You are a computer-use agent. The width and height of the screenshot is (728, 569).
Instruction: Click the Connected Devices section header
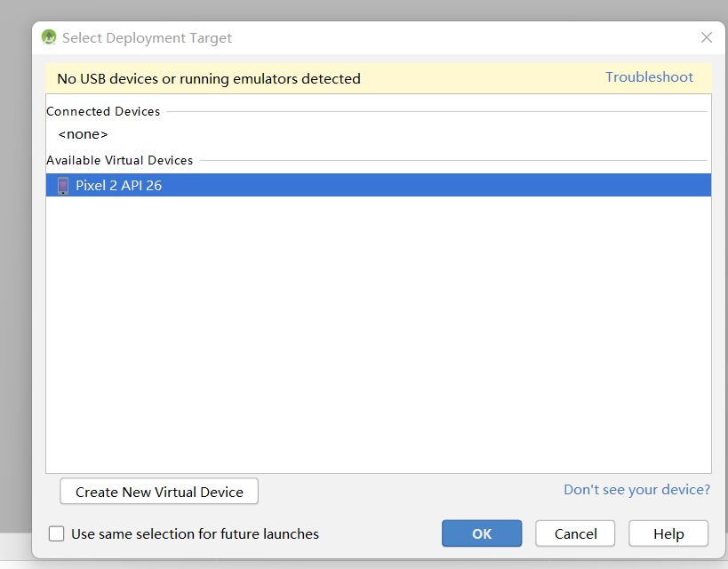[x=103, y=111]
